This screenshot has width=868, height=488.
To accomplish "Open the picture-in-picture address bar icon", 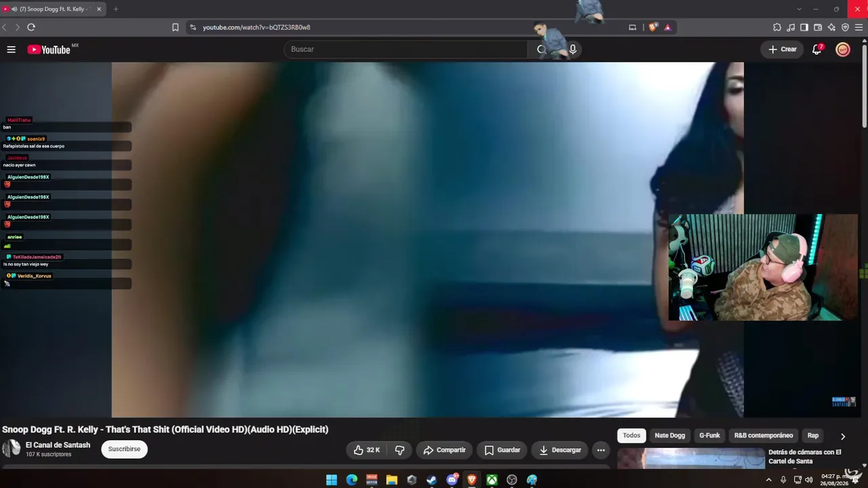I will 633,27.
